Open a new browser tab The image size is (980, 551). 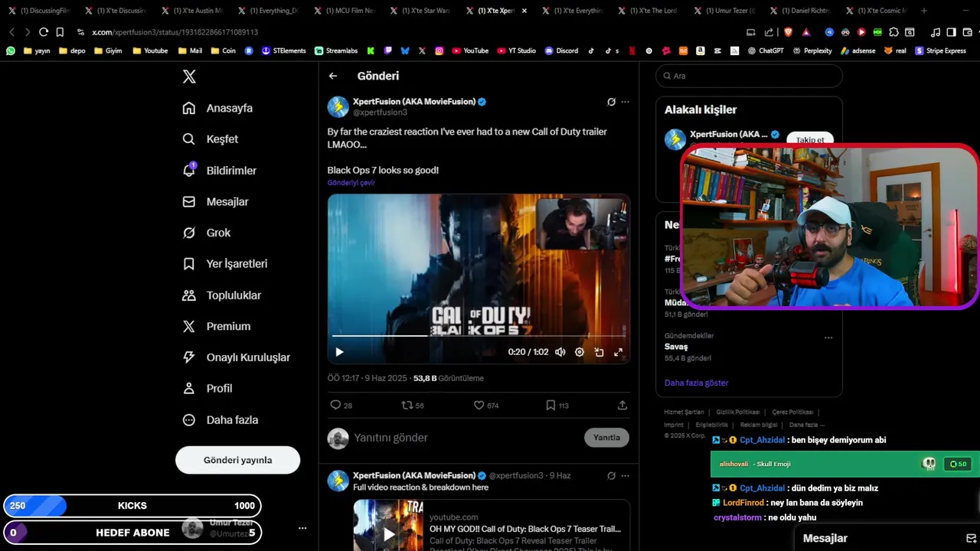(x=924, y=11)
